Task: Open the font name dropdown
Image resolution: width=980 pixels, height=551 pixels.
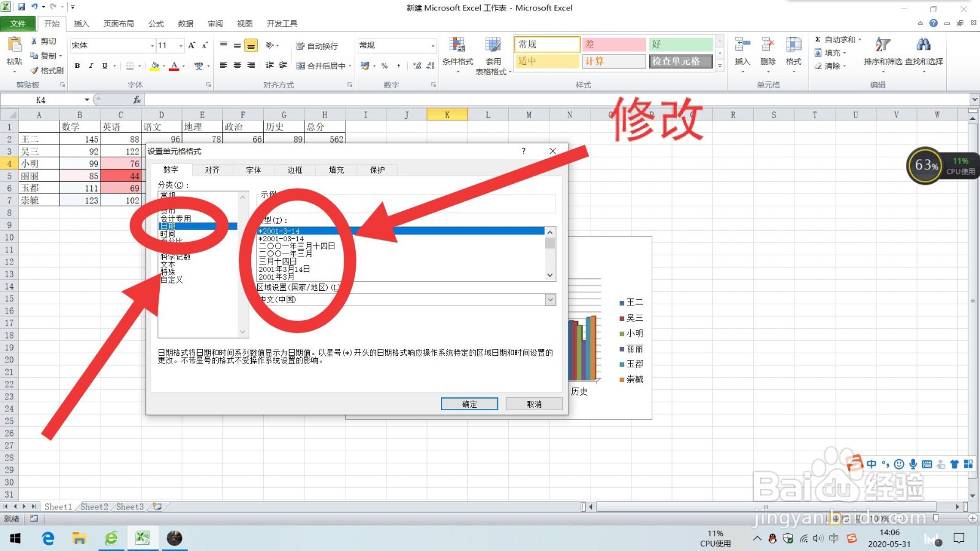Action: point(152,45)
